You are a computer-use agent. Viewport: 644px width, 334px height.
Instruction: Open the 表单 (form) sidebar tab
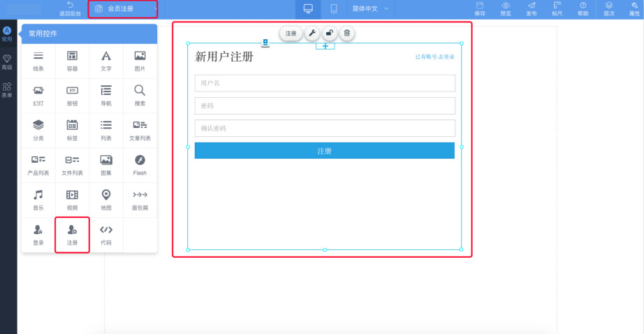pos(7,90)
